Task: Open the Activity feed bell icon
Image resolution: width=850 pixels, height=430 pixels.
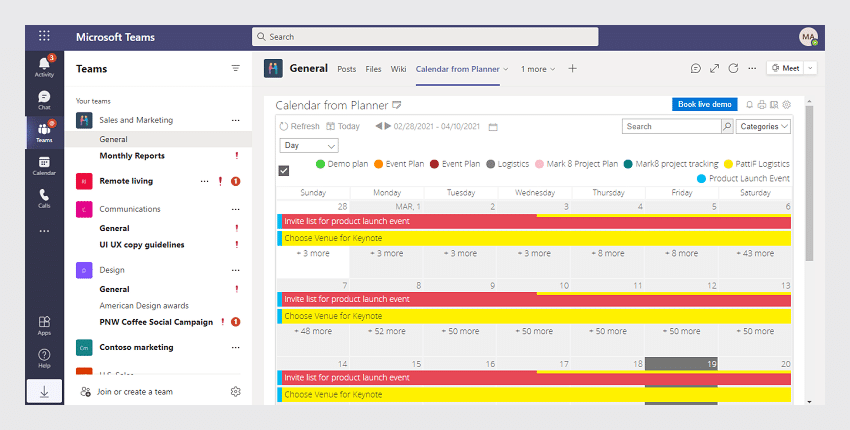Action: 44,66
